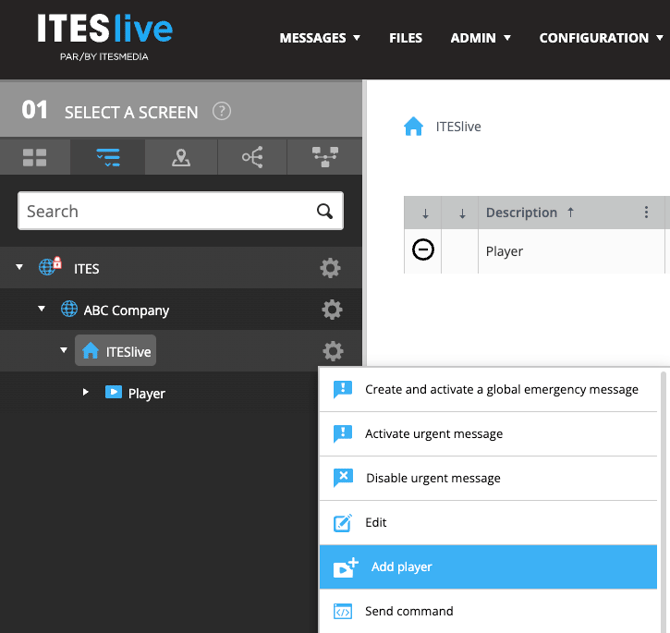Click the ABC Company globe icon
The height and width of the screenshot is (633, 670).
coord(69,309)
